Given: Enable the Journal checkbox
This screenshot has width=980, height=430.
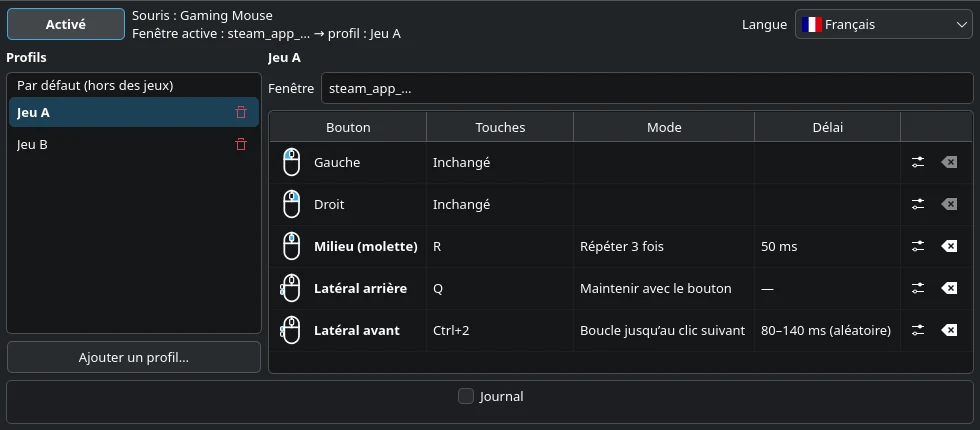Looking at the screenshot, I should coord(466,396).
